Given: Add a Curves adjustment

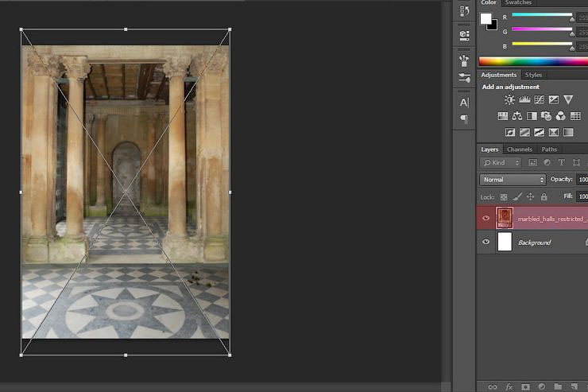Looking at the screenshot, I should (x=540, y=99).
